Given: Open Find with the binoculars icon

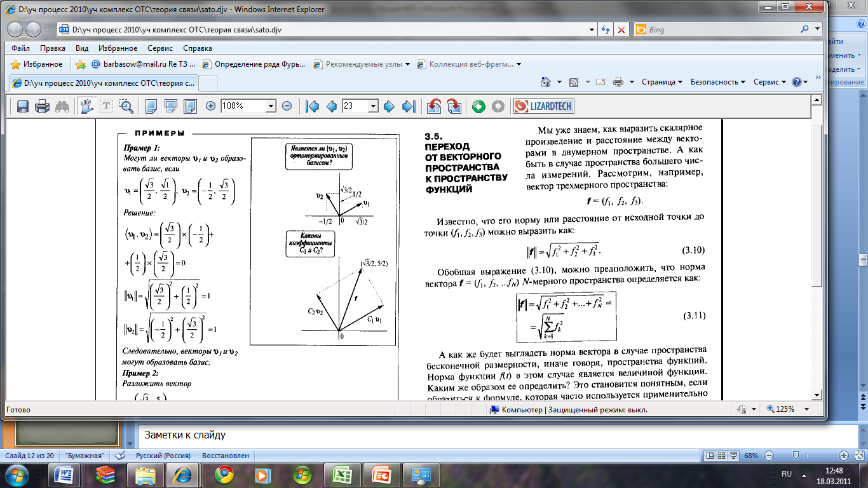Looking at the screenshot, I should pos(62,106).
